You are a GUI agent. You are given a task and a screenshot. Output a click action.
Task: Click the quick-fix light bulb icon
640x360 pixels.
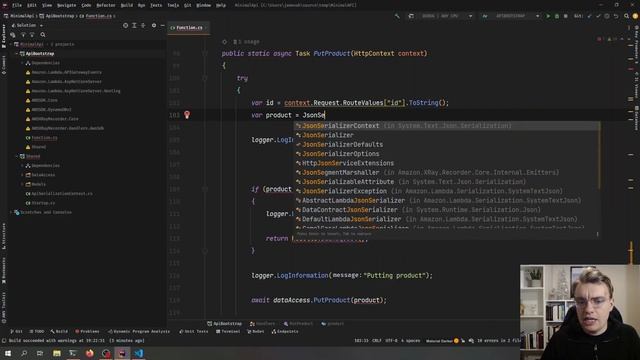187,115
